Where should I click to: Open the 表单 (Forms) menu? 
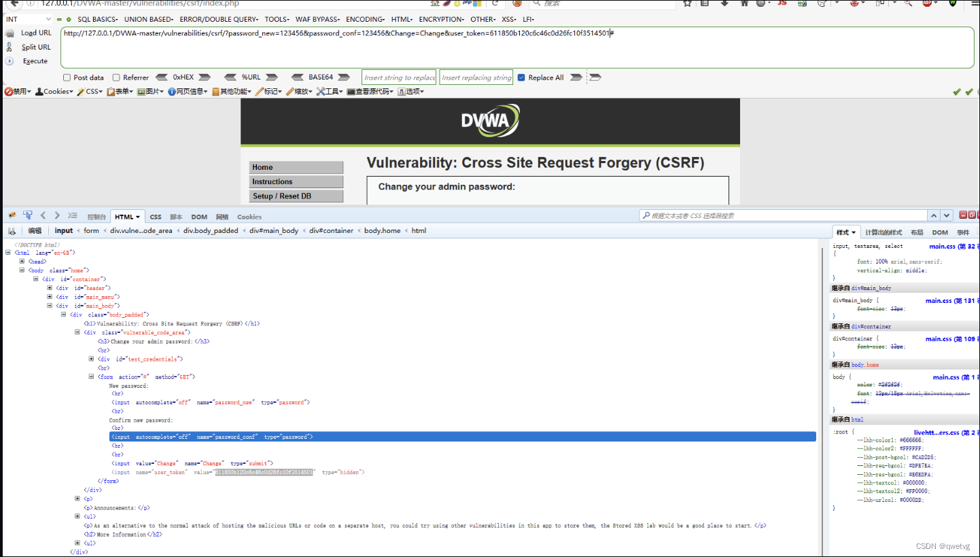click(x=120, y=91)
